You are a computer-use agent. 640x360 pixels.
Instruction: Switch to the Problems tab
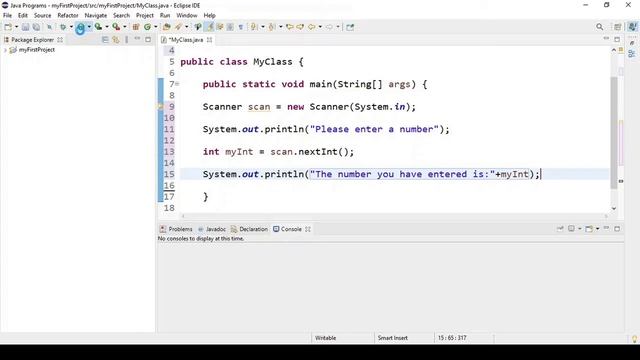coord(176,229)
